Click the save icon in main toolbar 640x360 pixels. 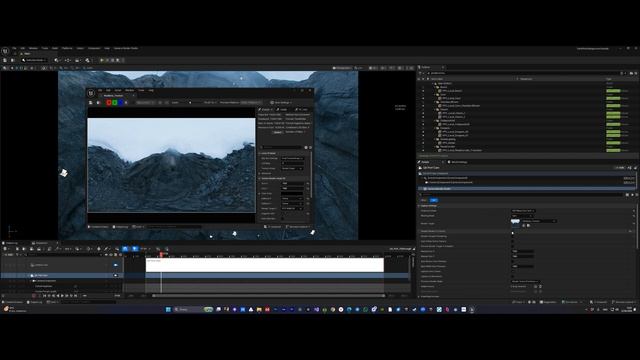point(5,60)
